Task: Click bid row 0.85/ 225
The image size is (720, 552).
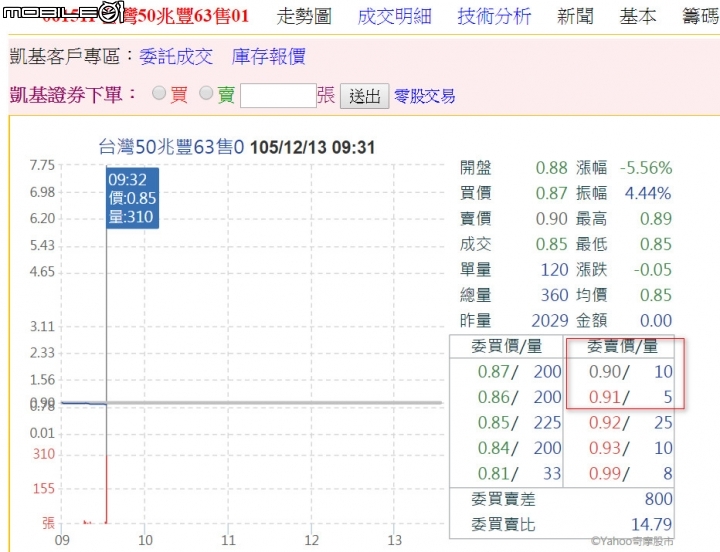Action: click(519, 422)
